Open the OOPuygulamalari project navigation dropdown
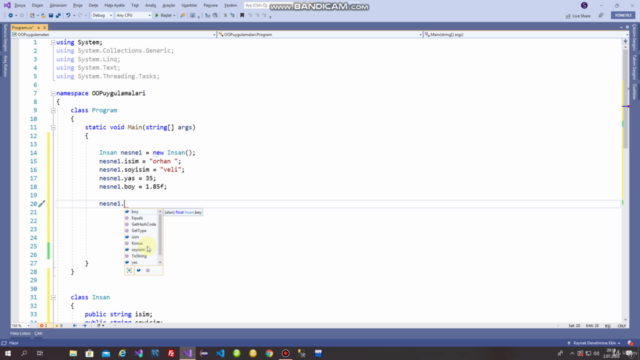 coord(114,35)
